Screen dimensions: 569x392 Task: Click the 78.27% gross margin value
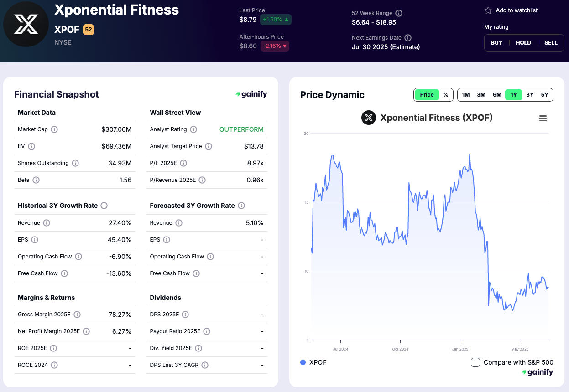[x=120, y=315]
